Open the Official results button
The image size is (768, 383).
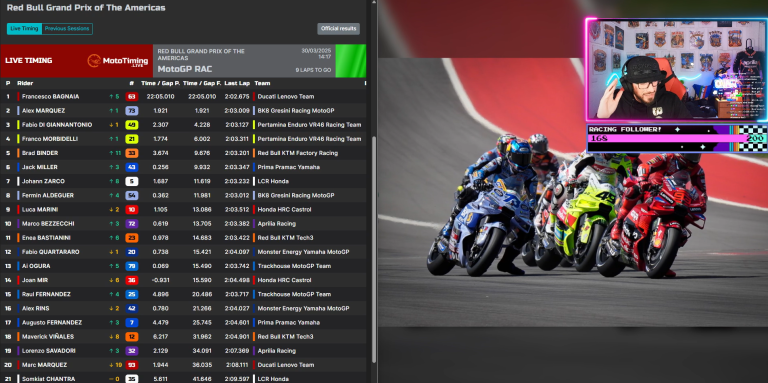pos(338,29)
